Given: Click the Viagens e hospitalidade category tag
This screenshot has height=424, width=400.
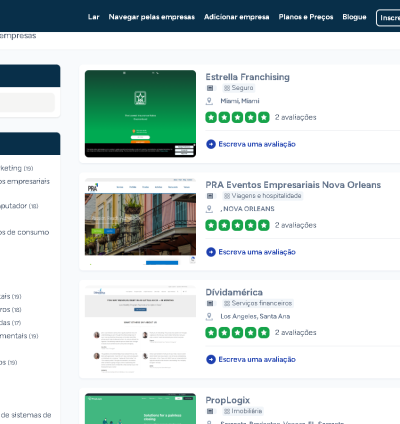Looking at the screenshot, I should [x=263, y=195].
